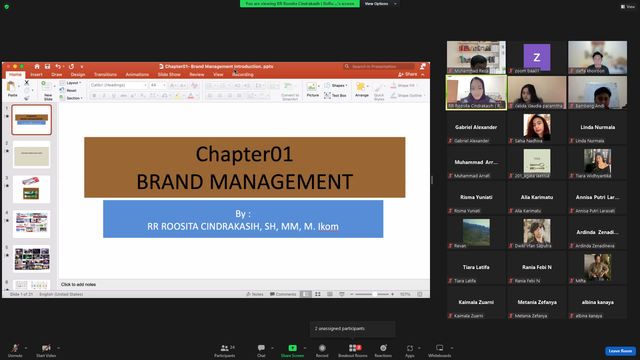The height and width of the screenshot is (360, 640).
Task: Expand video options arrow next to Start Video
Action: pyautogui.click(x=58, y=348)
